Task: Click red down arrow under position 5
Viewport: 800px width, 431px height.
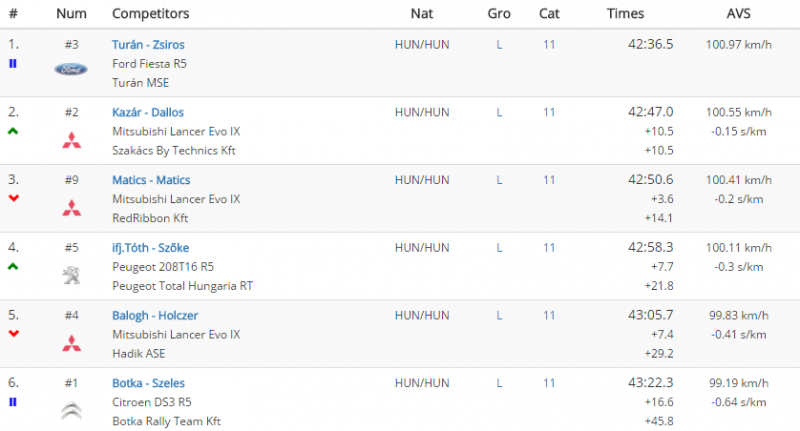Action: point(13,334)
